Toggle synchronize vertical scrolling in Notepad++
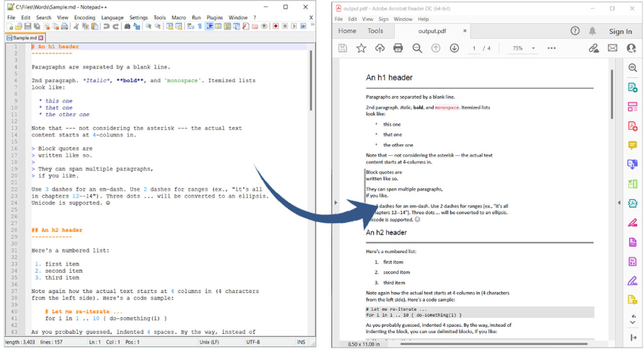The width and height of the screenshot is (644, 352). tap(169, 26)
